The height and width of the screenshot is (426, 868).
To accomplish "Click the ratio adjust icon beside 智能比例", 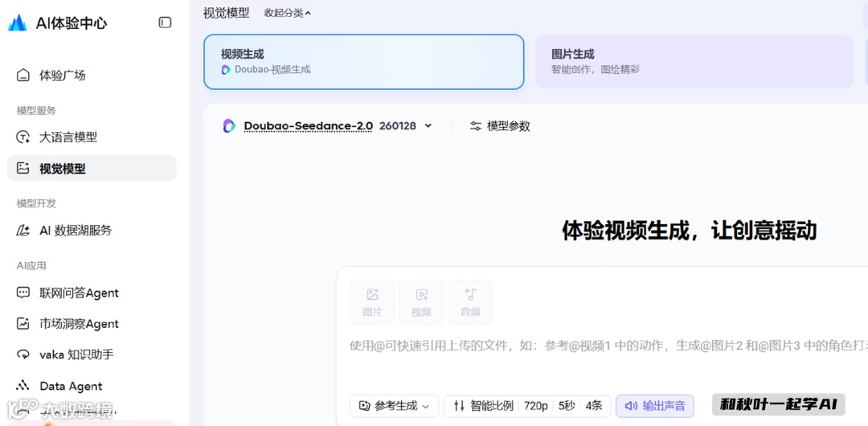I will pyautogui.click(x=459, y=406).
